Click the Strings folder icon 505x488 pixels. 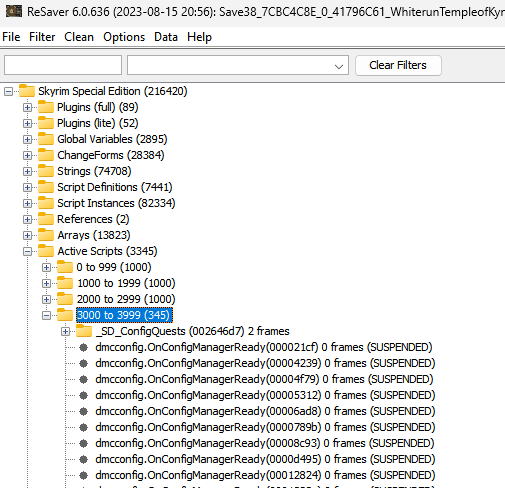(x=46, y=171)
